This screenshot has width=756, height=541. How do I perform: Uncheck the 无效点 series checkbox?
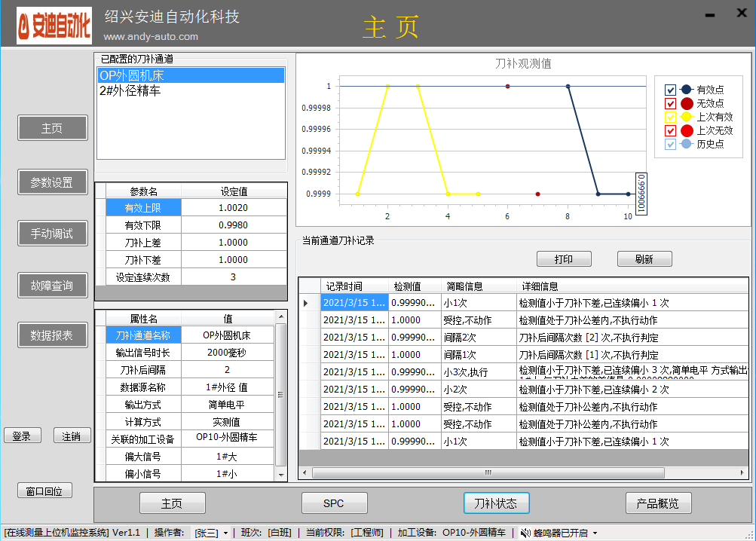[x=670, y=104]
